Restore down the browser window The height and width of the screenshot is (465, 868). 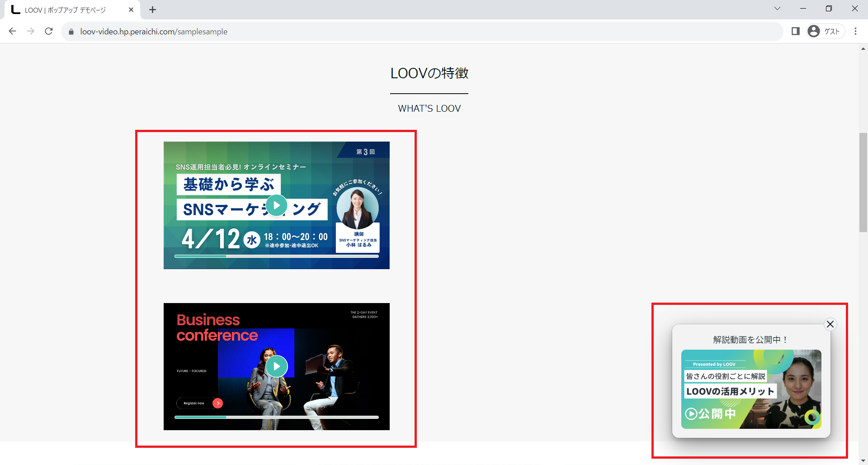click(829, 9)
